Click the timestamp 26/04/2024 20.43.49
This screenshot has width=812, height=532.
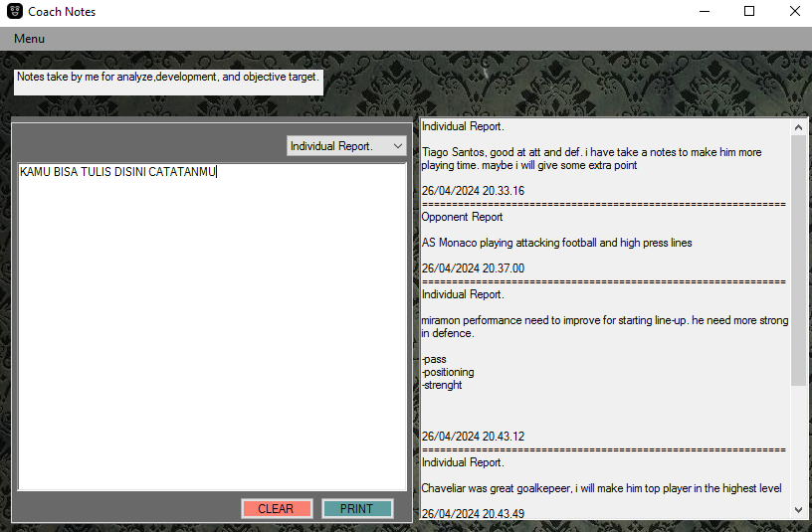click(x=473, y=514)
